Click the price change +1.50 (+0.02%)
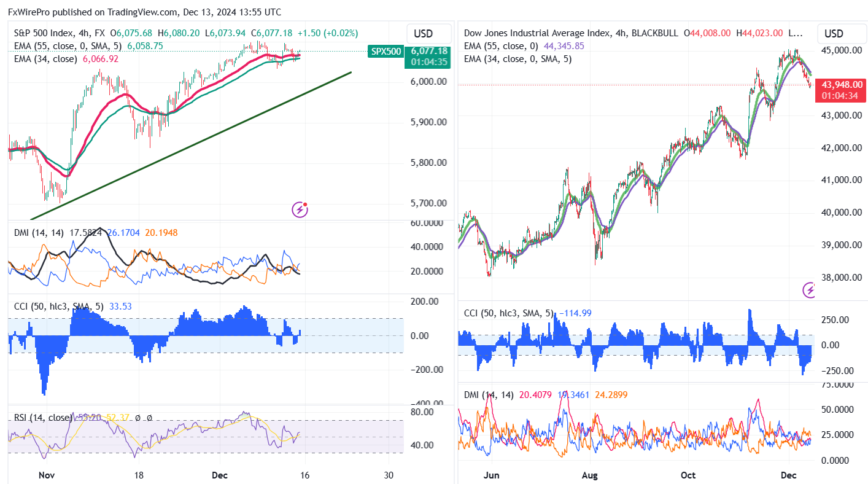Screen dimensions: 868x484 [x=327, y=33]
